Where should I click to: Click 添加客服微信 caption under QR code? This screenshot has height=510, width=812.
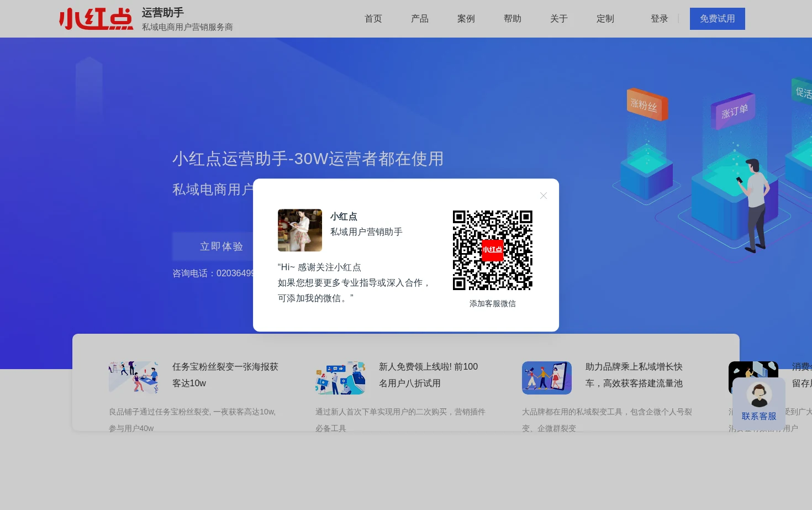click(x=493, y=304)
